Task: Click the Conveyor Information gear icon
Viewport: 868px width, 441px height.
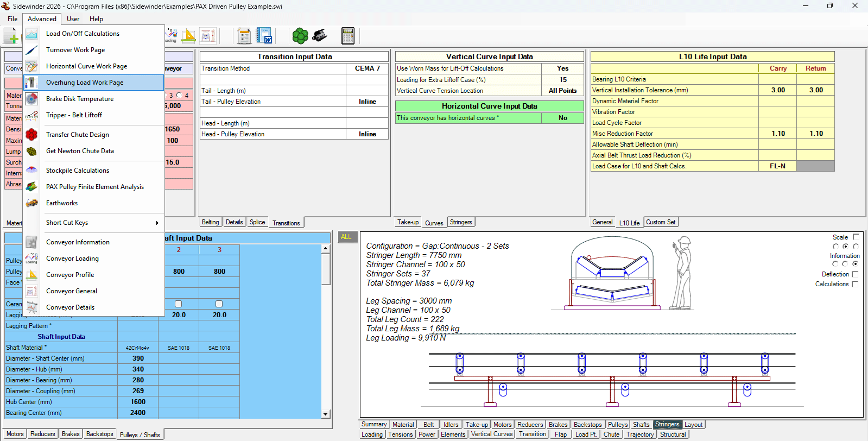Action: click(31, 242)
